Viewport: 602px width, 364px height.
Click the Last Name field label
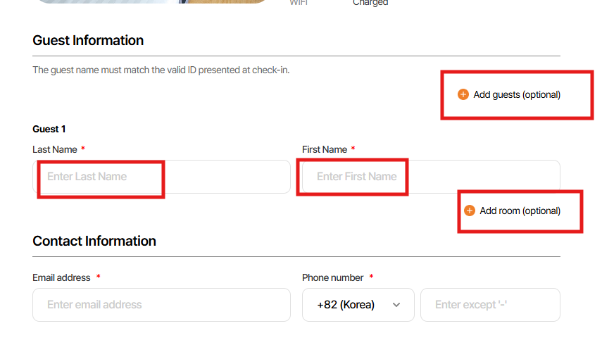(x=55, y=149)
